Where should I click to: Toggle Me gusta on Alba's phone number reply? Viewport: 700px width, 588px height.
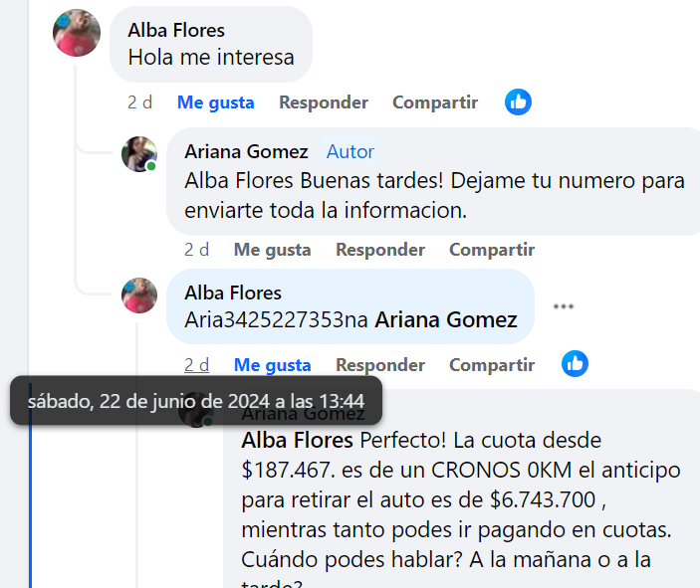pos(272,365)
